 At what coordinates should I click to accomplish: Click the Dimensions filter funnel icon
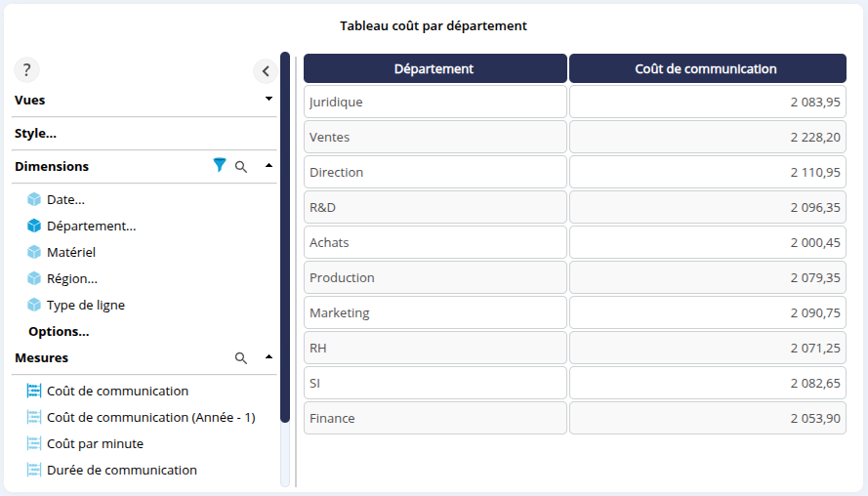pos(220,166)
